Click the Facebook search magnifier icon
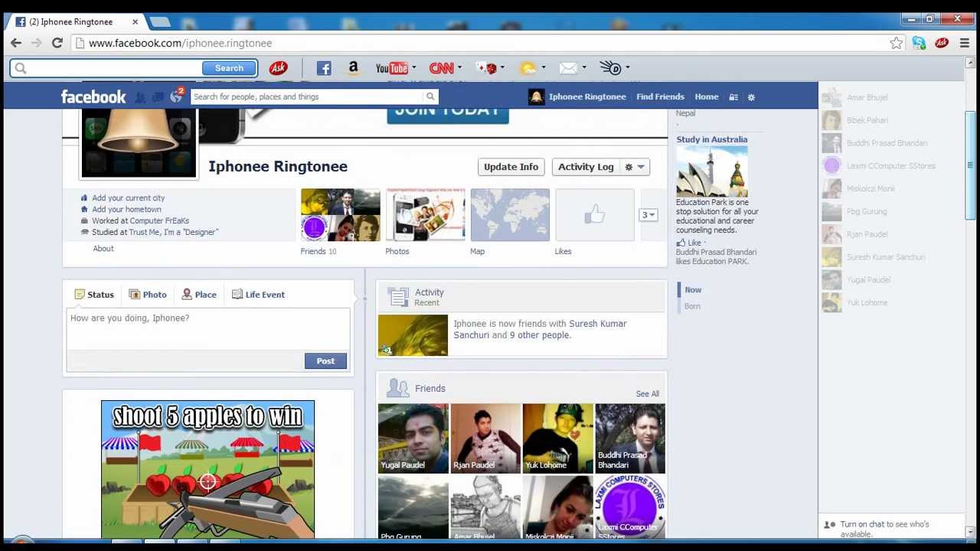The width and height of the screenshot is (980, 551). pos(430,96)
